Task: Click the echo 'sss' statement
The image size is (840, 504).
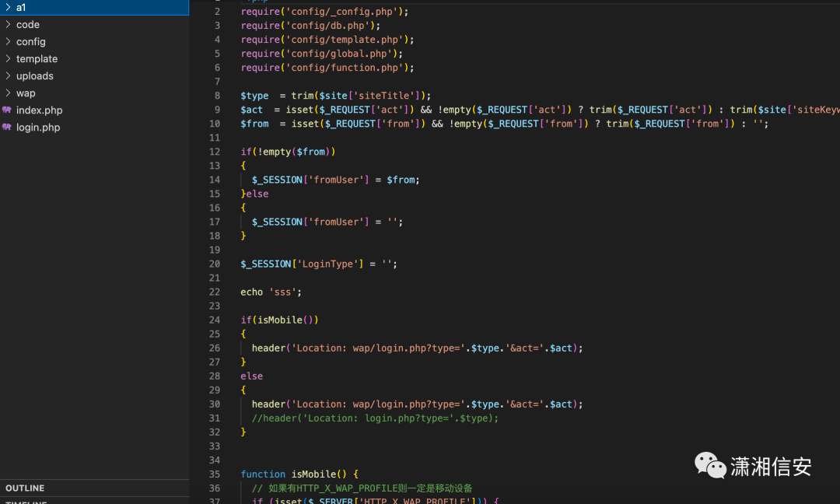Action: [x=271, y=292]
